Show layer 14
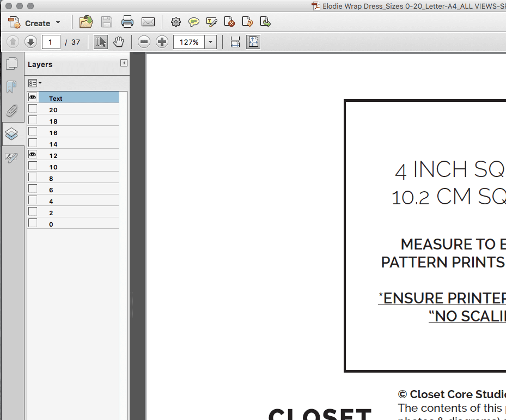The width and height of the screenshot is (506, 420). point(33,143)
